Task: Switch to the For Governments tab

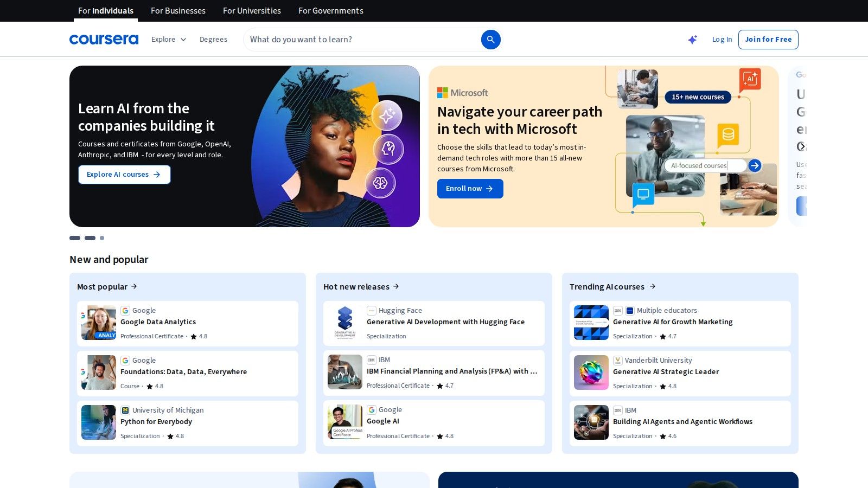Action: tap(331, 11)
